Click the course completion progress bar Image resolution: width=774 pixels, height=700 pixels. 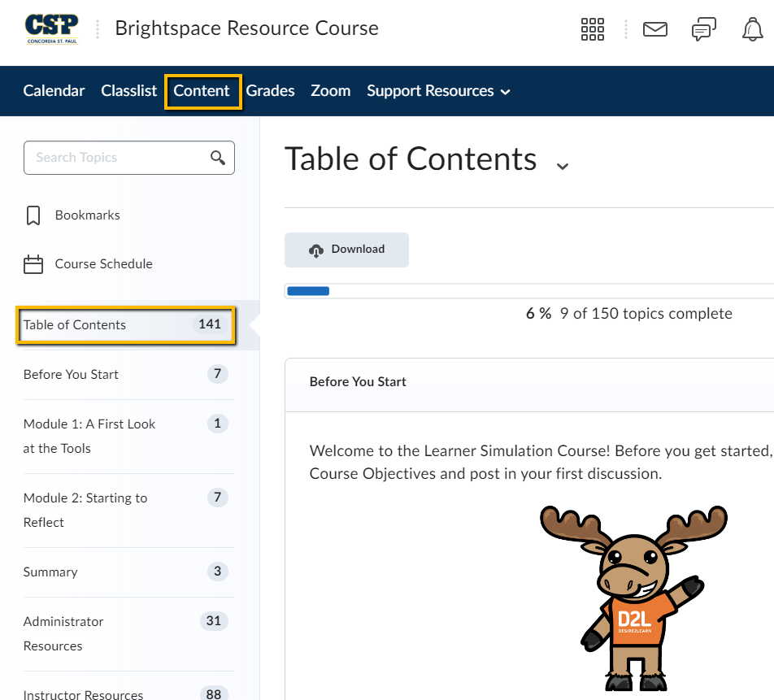[528, 291]
